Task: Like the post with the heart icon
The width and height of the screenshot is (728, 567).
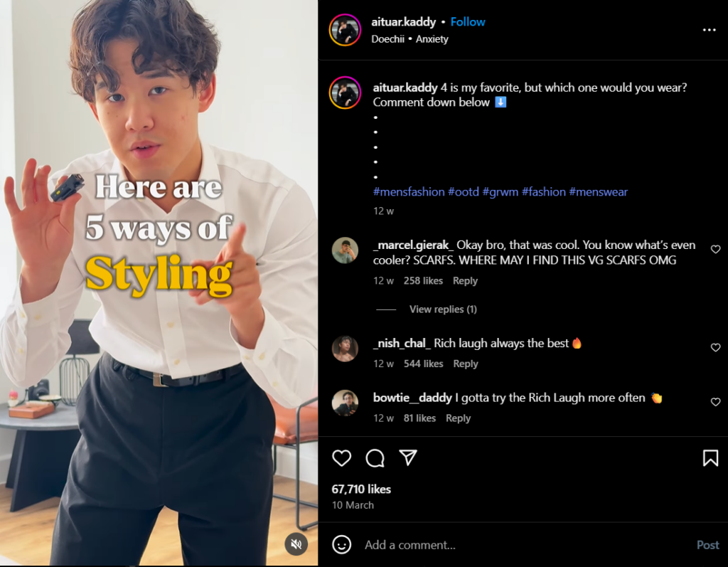Action: tap(342, 458)
